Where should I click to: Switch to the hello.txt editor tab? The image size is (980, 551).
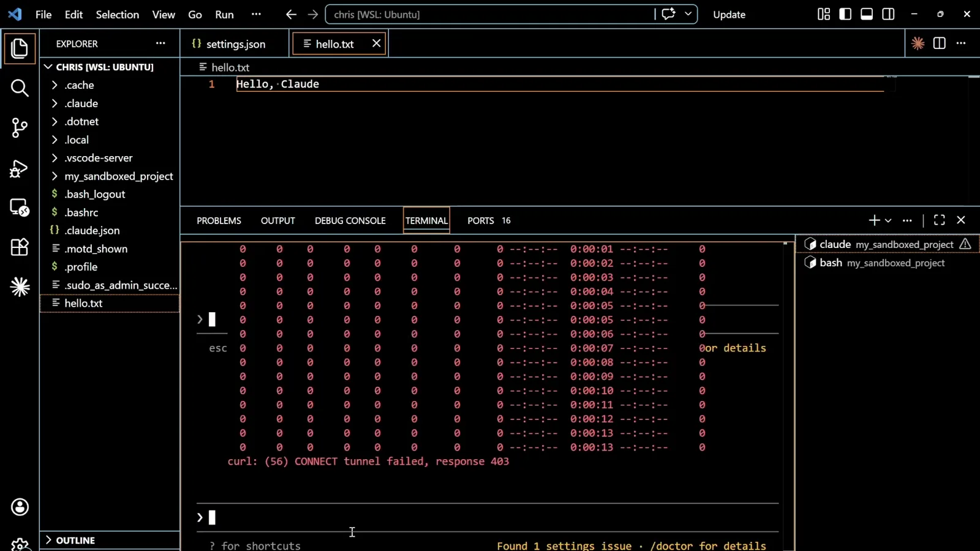(x=339, y=43)
